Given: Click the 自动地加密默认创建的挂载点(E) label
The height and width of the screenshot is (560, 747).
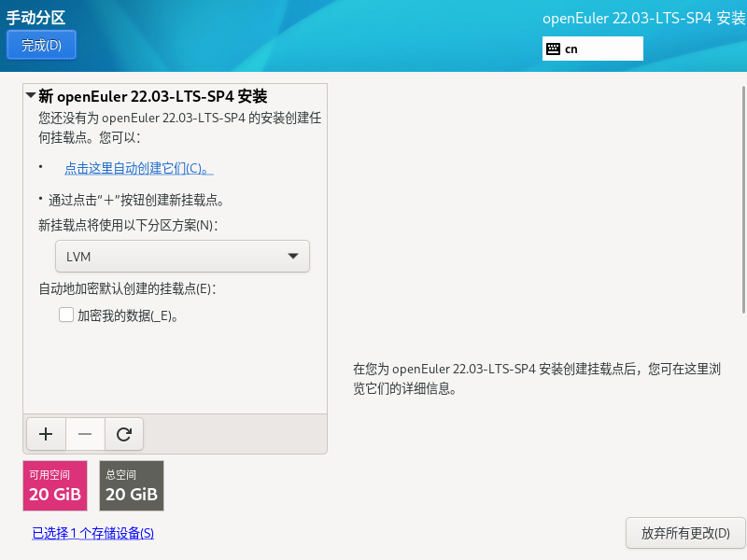Looking at the screenshot, I should tap(127, 288).
